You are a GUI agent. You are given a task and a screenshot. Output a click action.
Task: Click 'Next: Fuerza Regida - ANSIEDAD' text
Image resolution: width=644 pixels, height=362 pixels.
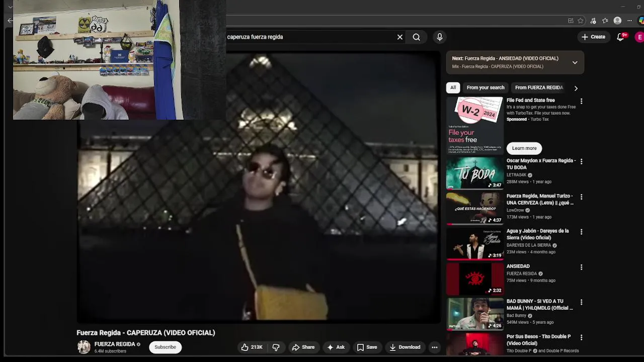coord(505,58)
